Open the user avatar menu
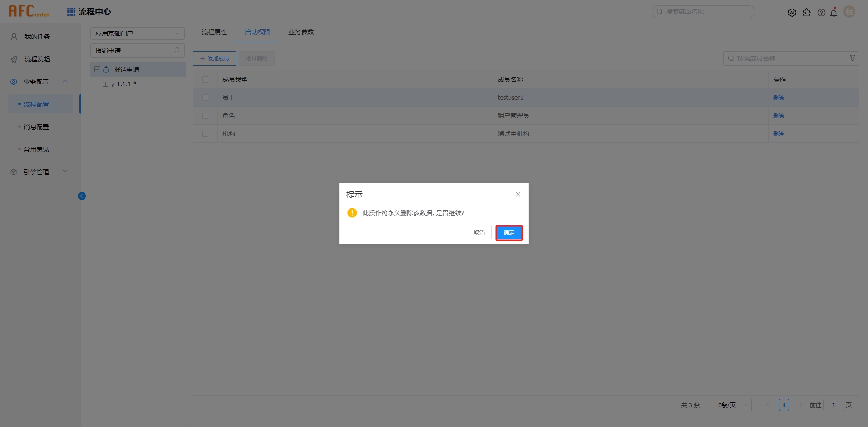Viewport: 868px width, 427px height. [x=849, y=12]
